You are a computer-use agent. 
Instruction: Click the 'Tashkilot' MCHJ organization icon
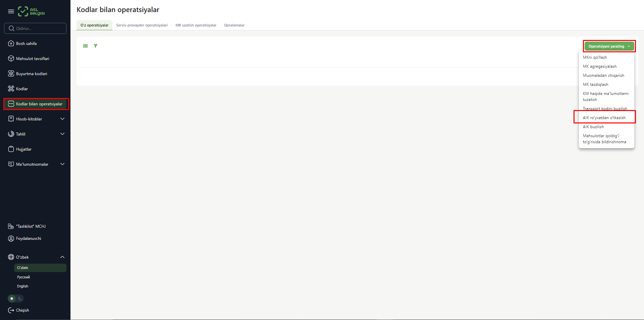10,226
